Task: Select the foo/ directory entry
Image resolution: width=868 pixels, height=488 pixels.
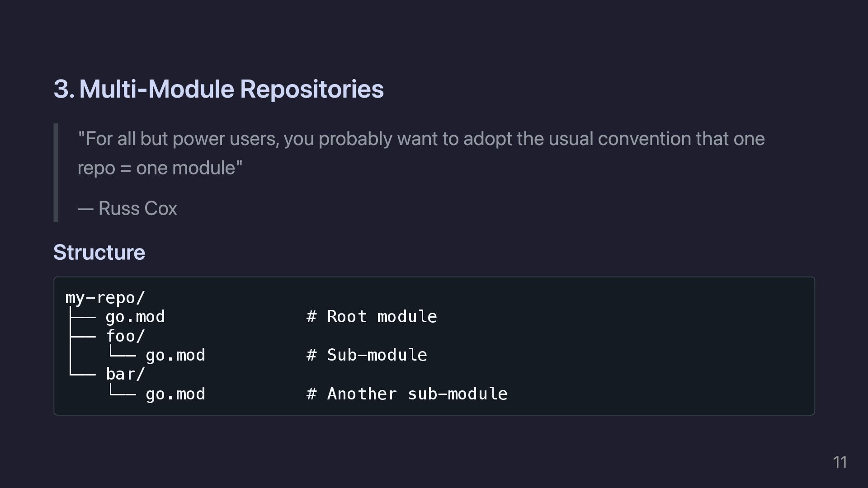Action: [x=125, y=336]
